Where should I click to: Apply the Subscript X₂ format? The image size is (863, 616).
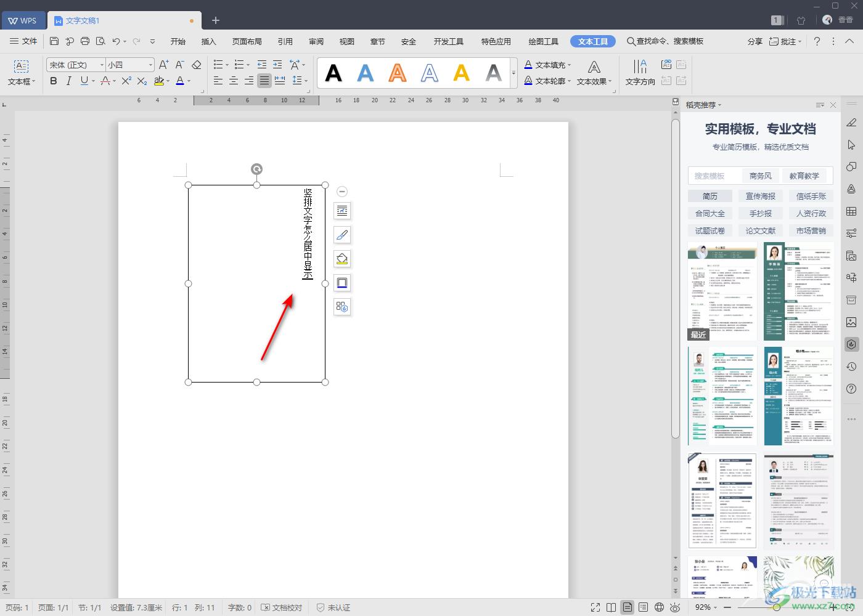pyautogui.click(x=142, y=81)
